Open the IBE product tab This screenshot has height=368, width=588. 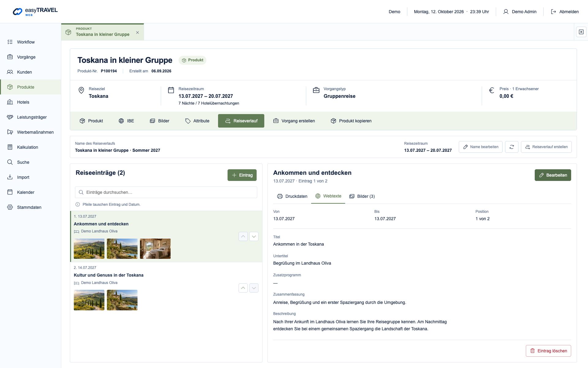(x=126, y=121)
